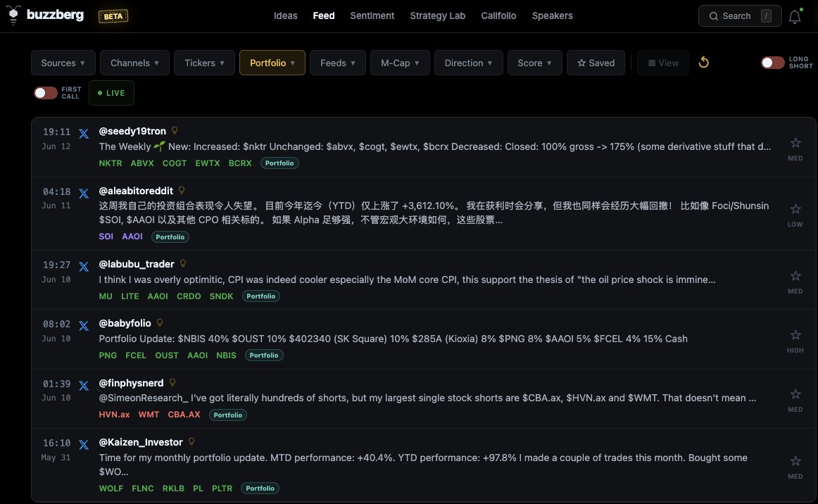Screen dimensions: 818x504
Task: Click the red WMT ticker tag
Action: (149, 415)
